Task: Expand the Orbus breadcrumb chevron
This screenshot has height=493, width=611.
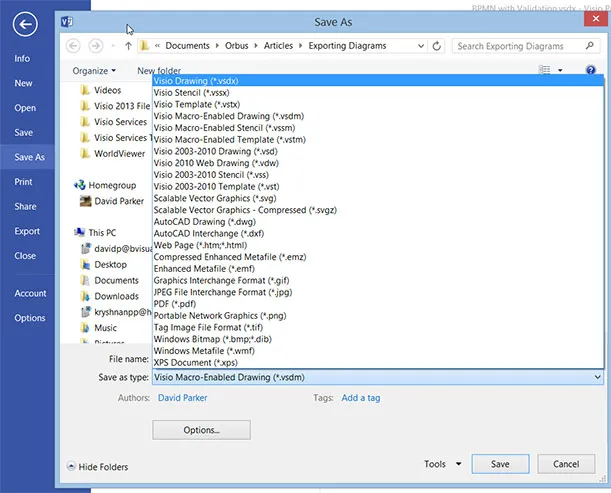Action: click(256, 46)
